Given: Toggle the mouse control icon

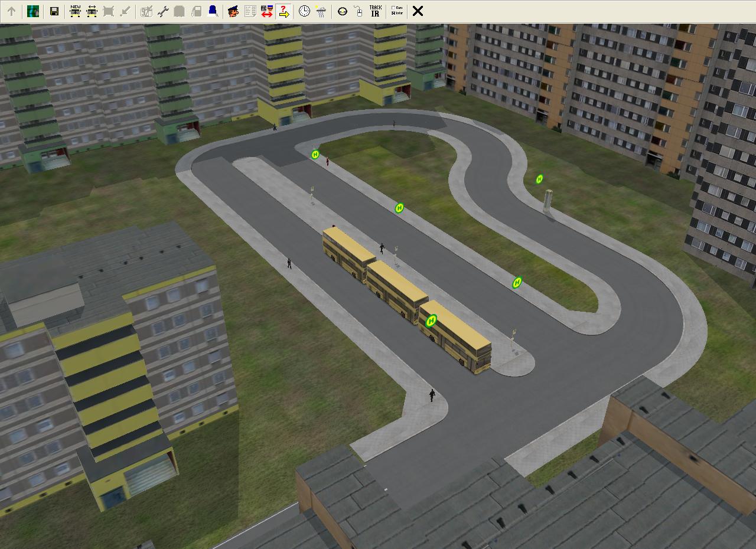Looking at the screenshot, I should [358, 11].
